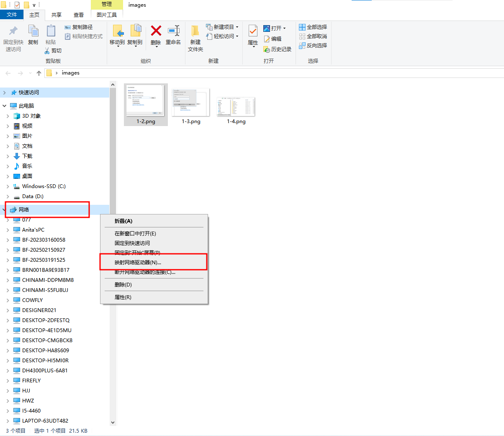504x436 pixels.
Task: Choose Properties (属性(R)) in context menu
Action: point(123,297)
